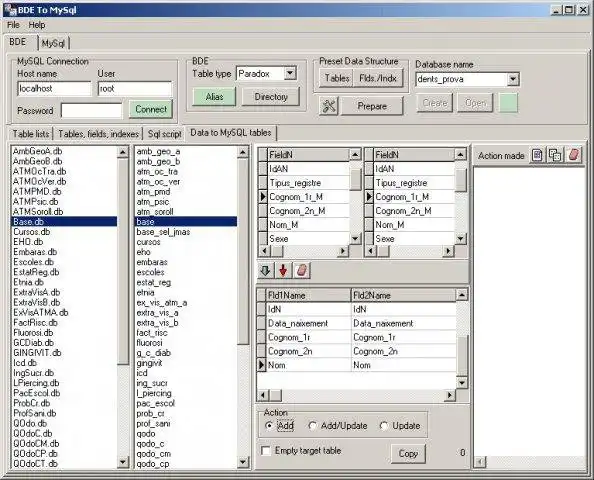
Task: Click the eraser icon in Action made bar
Action: tap(574, 155)
